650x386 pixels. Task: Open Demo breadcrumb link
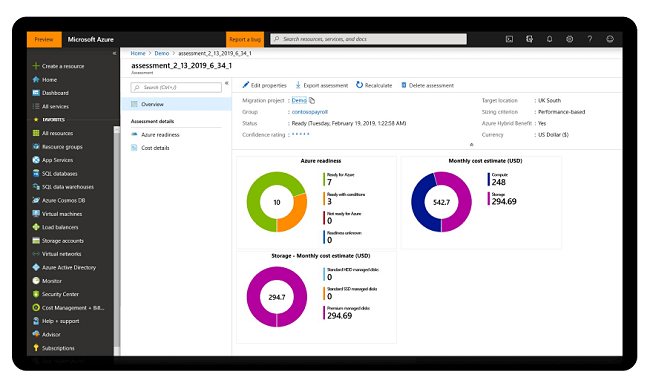click(162, 53)
